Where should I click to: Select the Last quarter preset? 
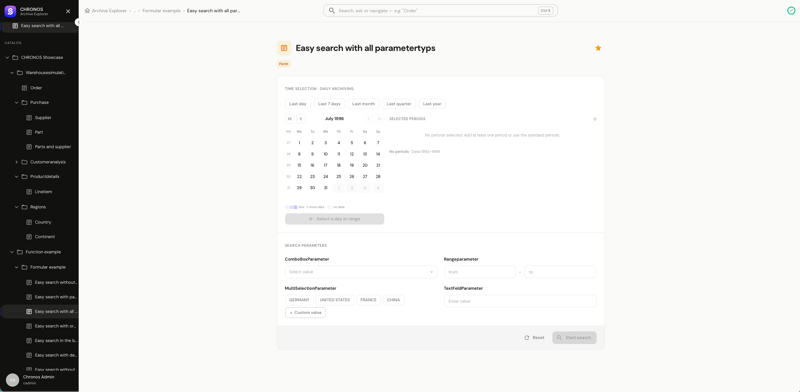[x=399, y=104]
